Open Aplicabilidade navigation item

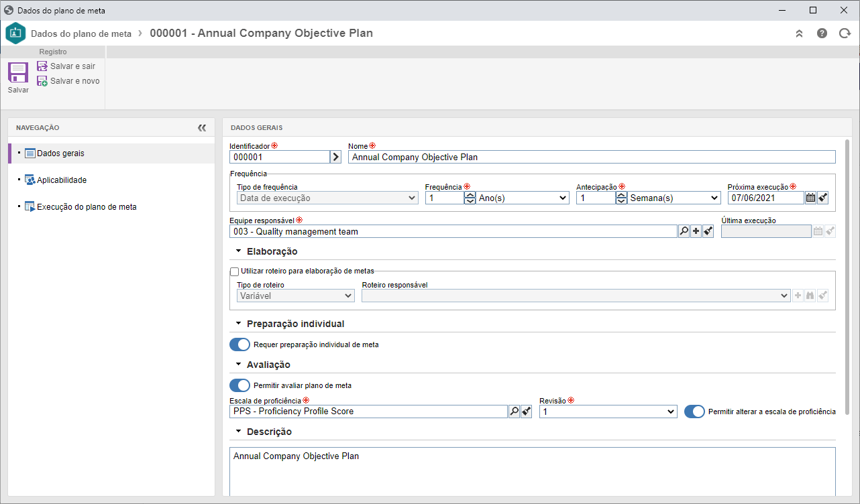(x=62, y=180)
